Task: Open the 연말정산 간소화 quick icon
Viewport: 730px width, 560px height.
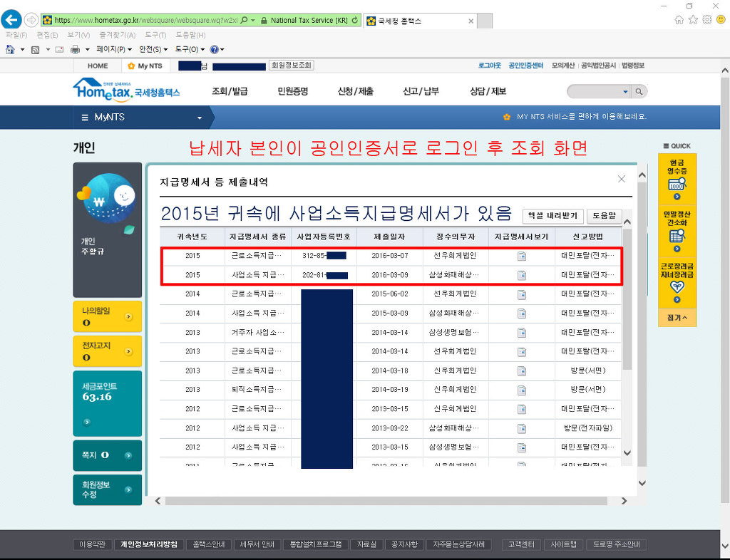Action: tap(677, 229)
